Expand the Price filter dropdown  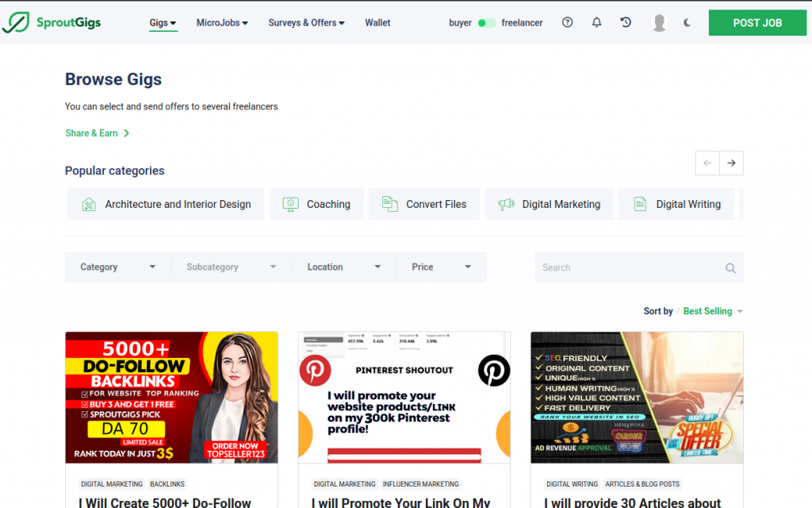click(441, 267)
